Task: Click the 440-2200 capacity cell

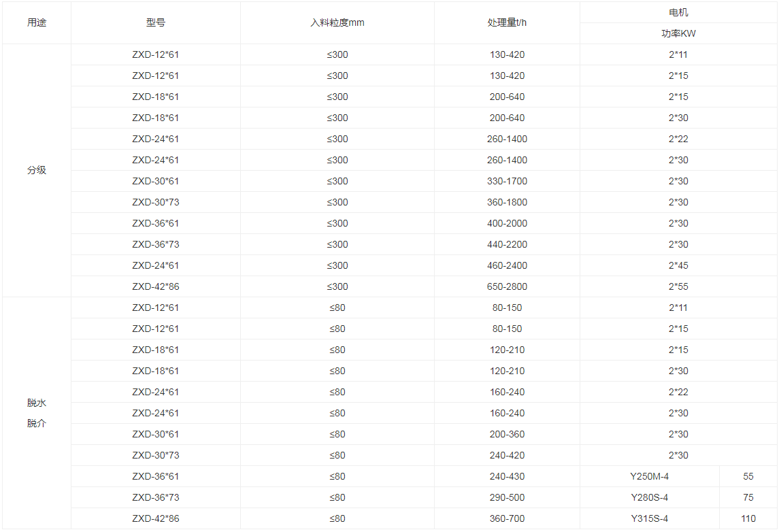Action: pos(507,244)
